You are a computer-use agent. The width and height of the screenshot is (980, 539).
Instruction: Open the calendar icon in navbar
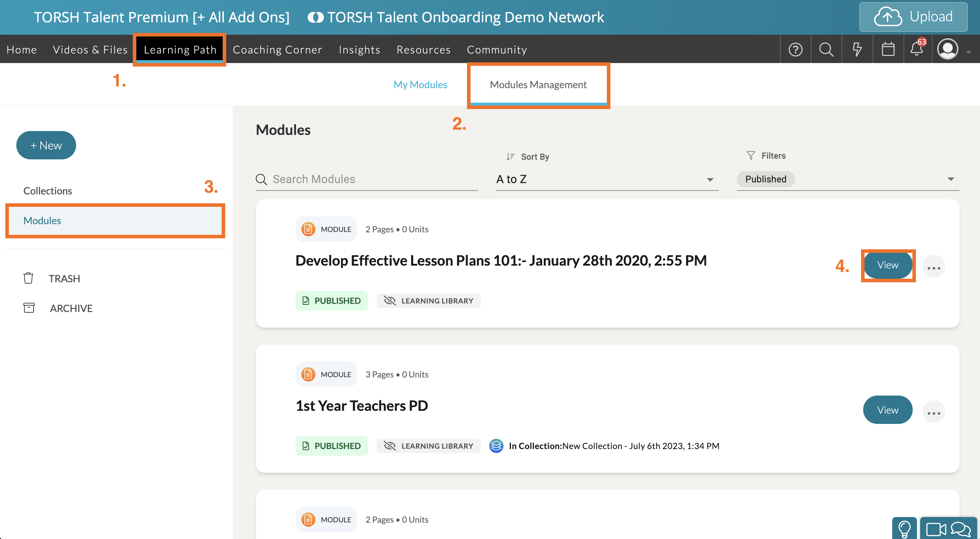(888, 50)
